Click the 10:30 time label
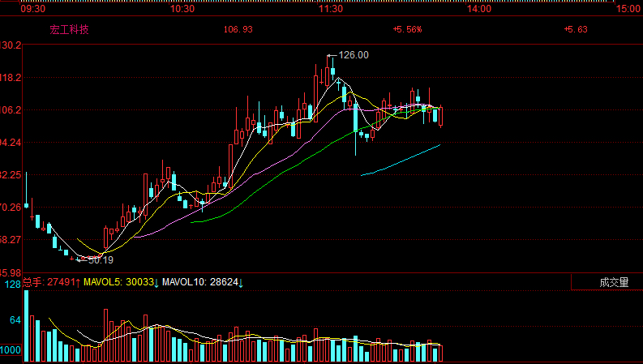 tap(182, 9)
